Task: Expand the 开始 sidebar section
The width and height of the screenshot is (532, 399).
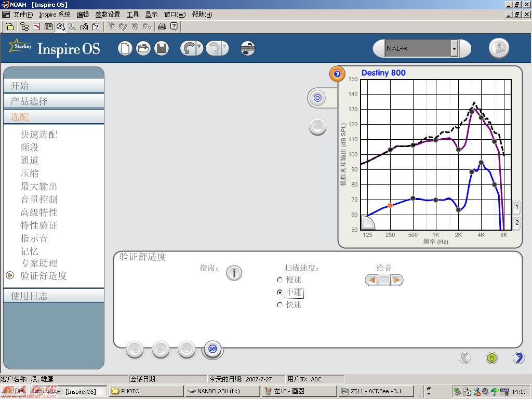Action: [54, 86]
